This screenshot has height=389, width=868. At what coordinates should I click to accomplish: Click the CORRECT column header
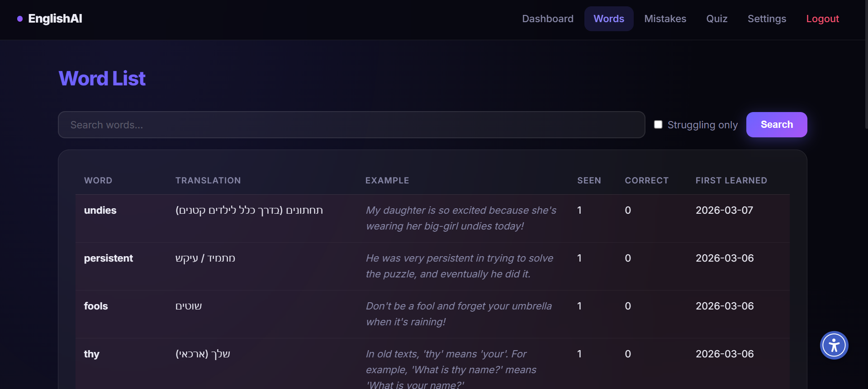tap(646, 181)
